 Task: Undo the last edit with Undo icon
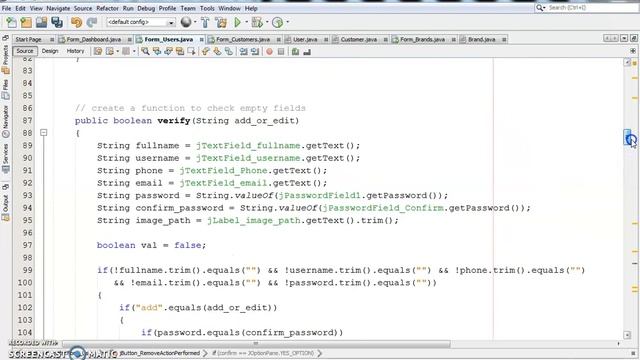coord(76,22)
